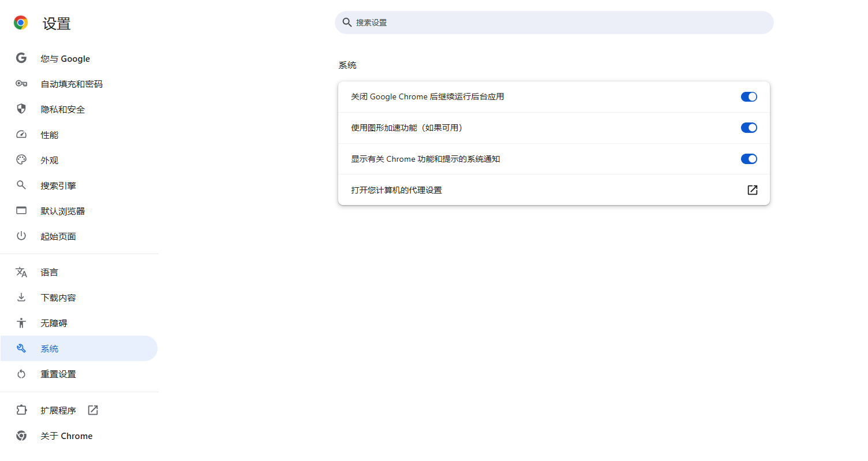Image resolution: width=868 pixels, height=461 pixels.
Task: Click the 设置 page title
Action: (57, 24)
